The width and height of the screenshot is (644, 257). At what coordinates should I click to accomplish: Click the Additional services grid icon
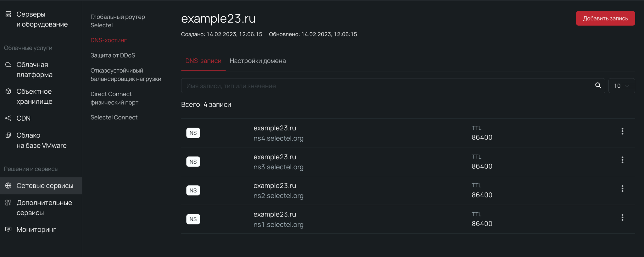tap(8, 203)
